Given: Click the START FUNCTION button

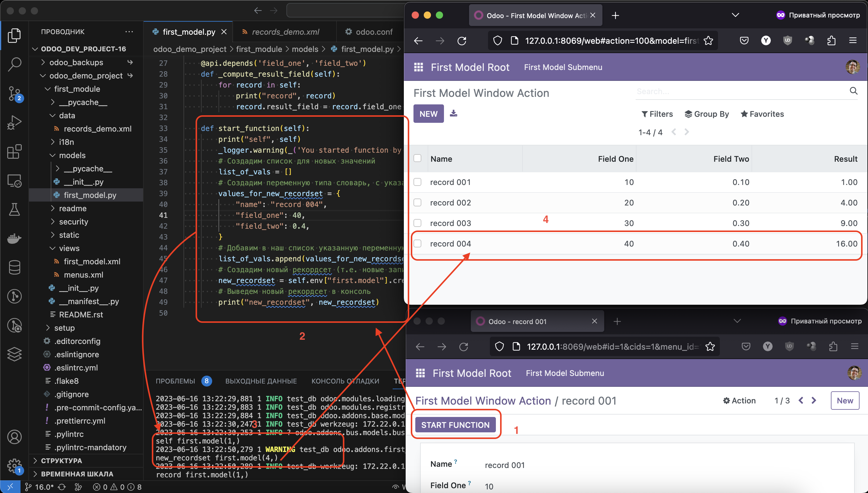Looking at the screenshot, I should click(x=455, y=425).
